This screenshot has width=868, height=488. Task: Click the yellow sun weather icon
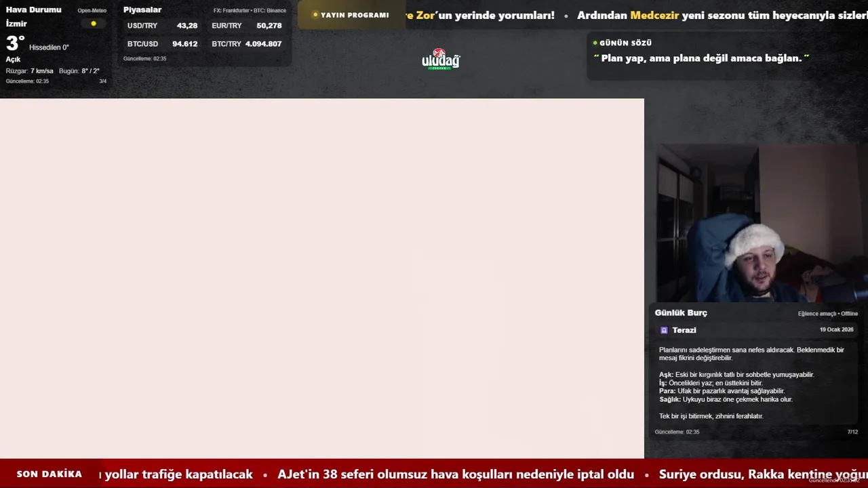coord(94,24)
